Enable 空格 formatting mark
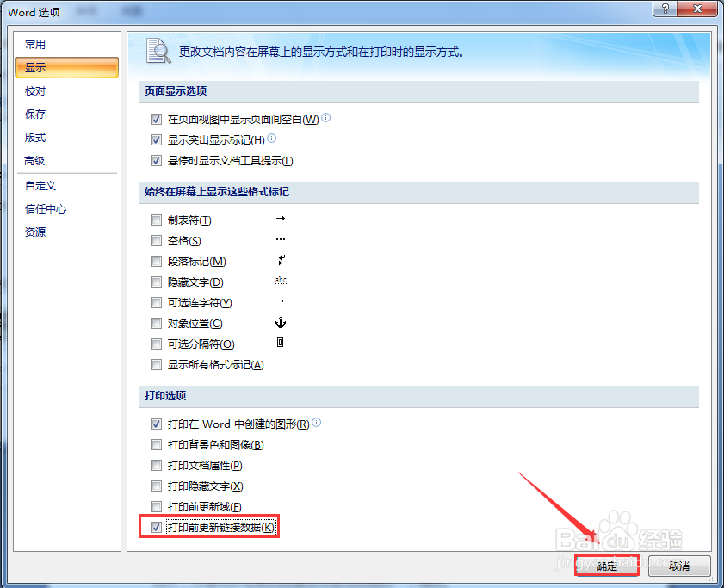This screenshot has width=724, height=588. [156, 241]
